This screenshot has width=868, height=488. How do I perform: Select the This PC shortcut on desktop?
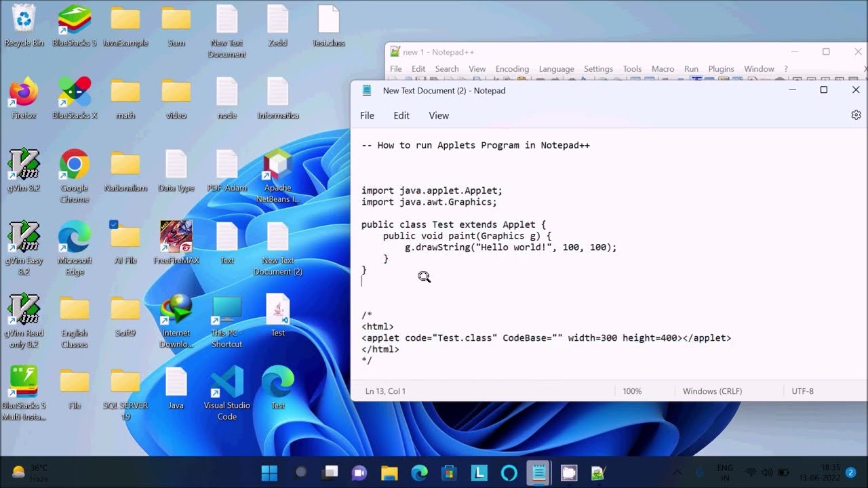pos(227,321)
